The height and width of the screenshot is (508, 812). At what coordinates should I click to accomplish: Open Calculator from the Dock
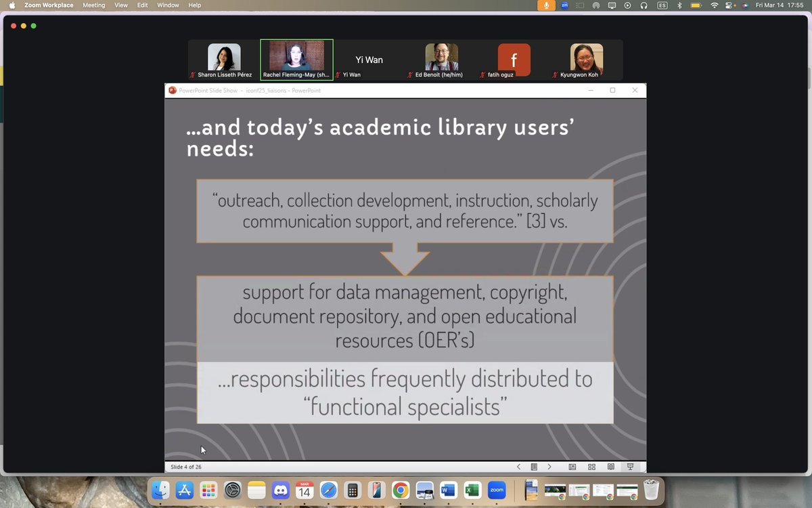[352, 490]
